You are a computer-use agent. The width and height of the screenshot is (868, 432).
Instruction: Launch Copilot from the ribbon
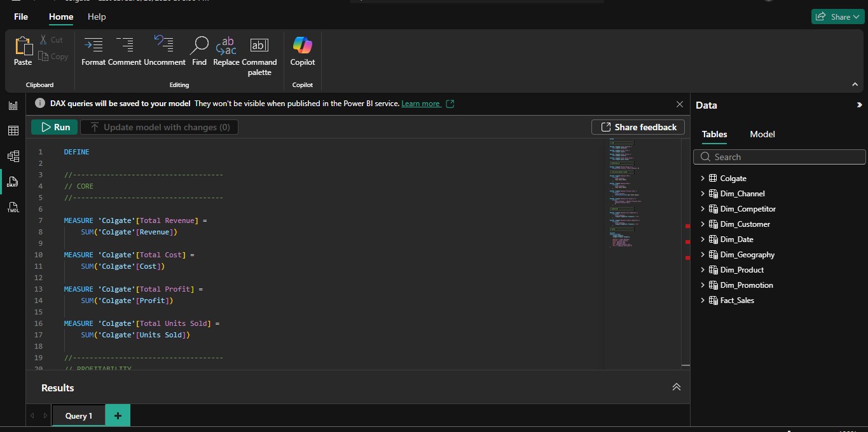tap(303, 51)
